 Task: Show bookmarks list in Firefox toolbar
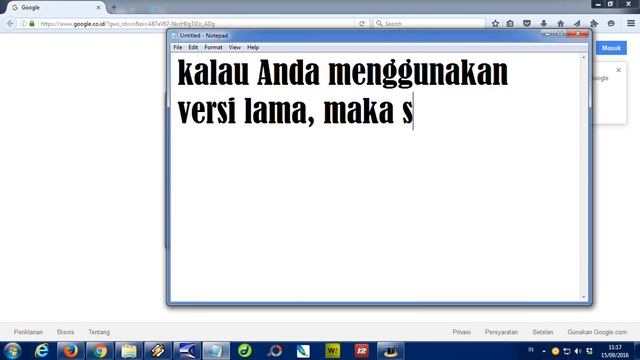click(510, 24)
